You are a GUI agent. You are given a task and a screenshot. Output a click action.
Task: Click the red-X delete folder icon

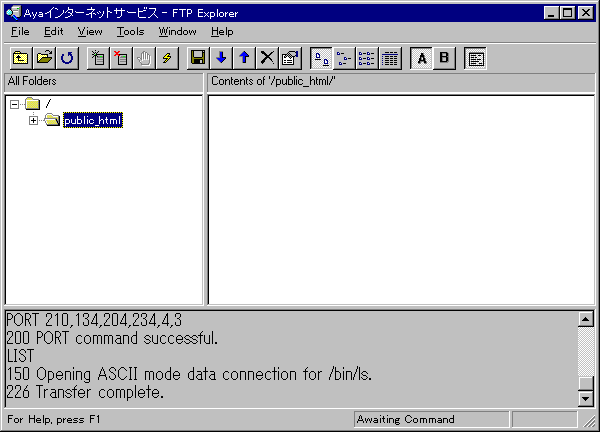pos(121,58)
